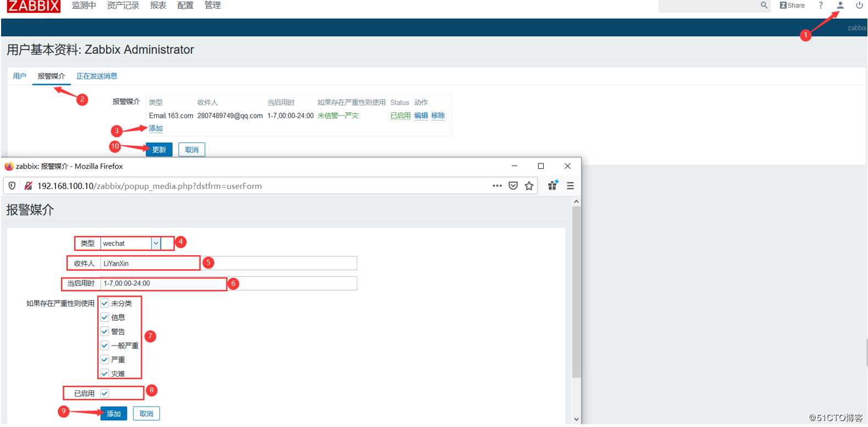The image size is (868, 427).
Task: Click the search magnifier icon
Action: point(764,6)
